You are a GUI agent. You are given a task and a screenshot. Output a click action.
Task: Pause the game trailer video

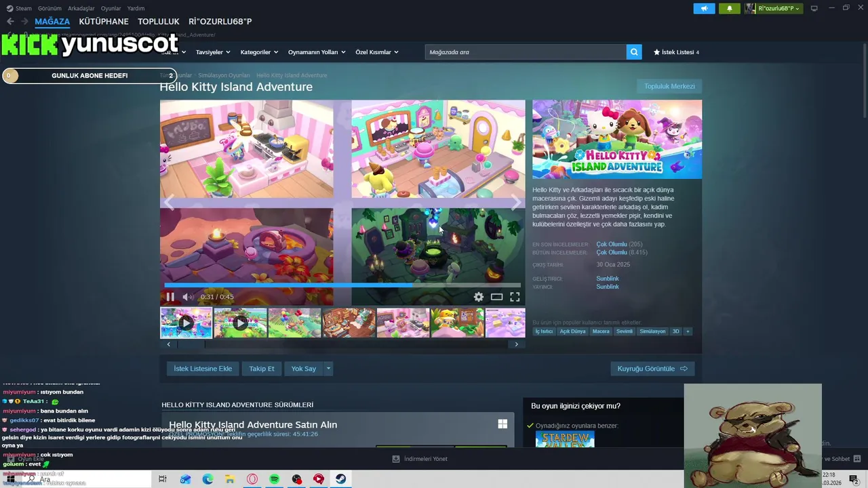170,297
